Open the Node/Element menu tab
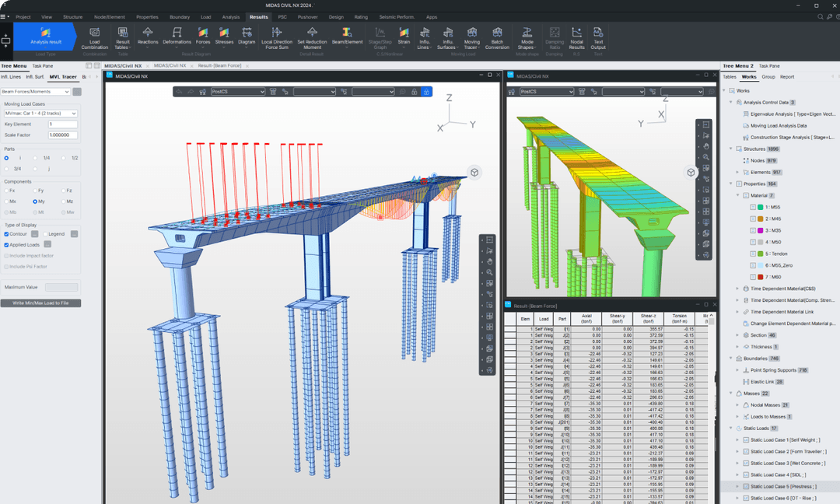 (110, 17)
